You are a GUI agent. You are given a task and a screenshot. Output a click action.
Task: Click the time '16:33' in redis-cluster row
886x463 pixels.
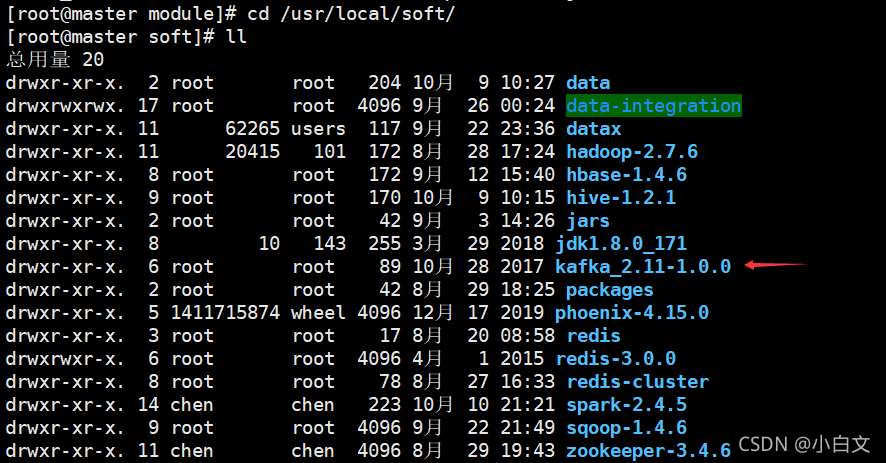[x=528, y=382]
